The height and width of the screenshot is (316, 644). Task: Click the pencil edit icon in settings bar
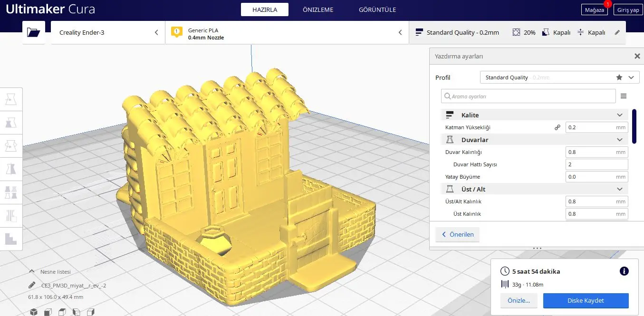(x=617, y=33)
